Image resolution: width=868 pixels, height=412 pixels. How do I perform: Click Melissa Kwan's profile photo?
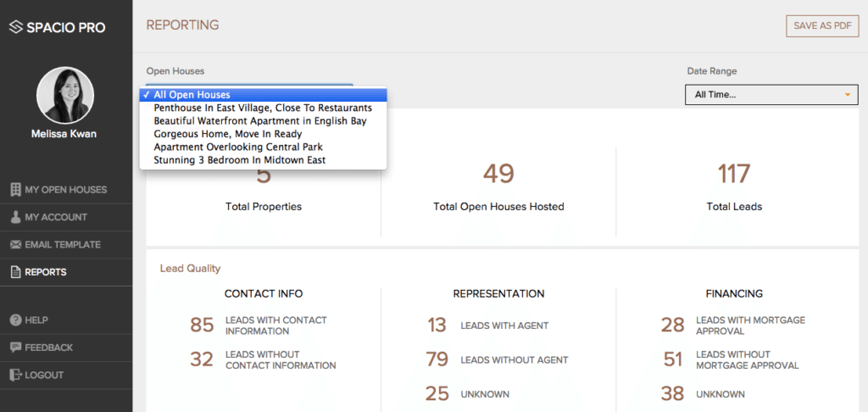(x=65, y=95)
